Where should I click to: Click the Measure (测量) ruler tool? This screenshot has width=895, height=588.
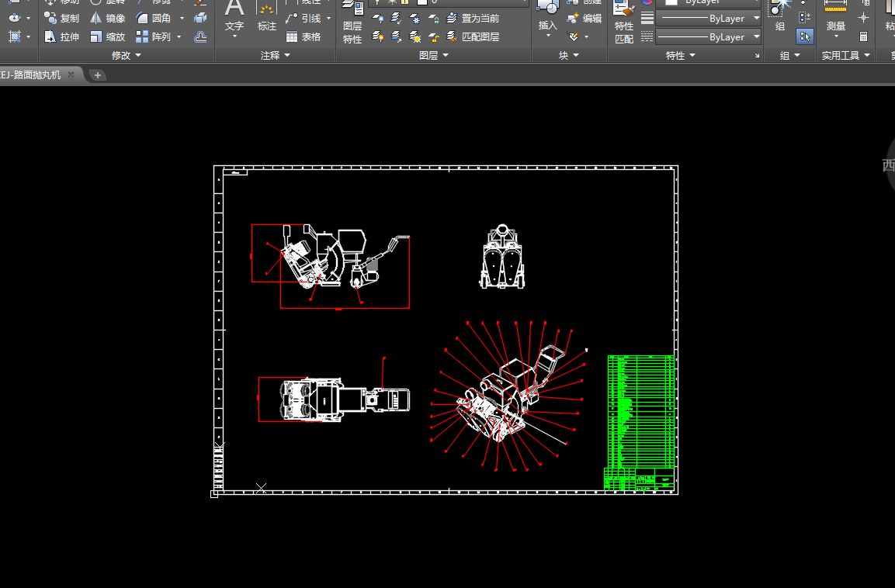[836, 16]
